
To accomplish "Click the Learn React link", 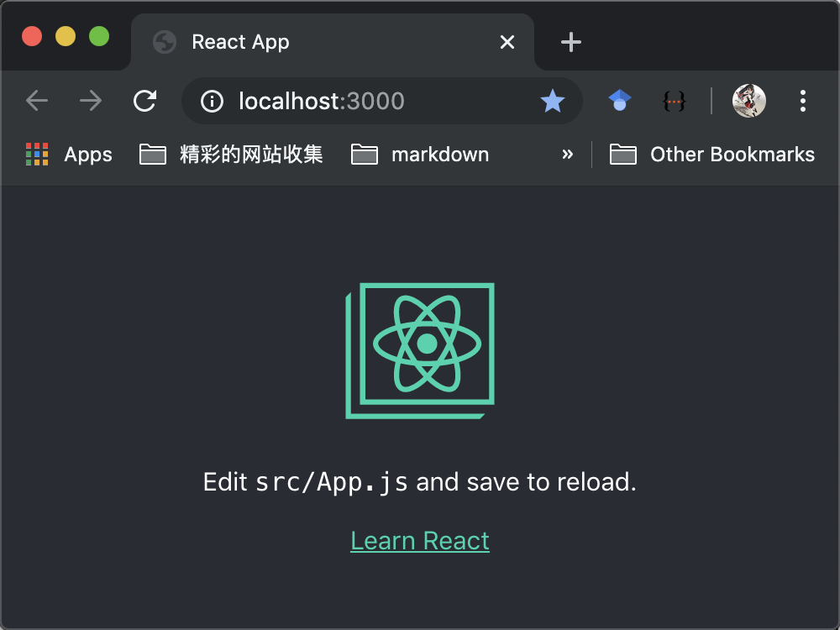I will click(x=420, y=541).
